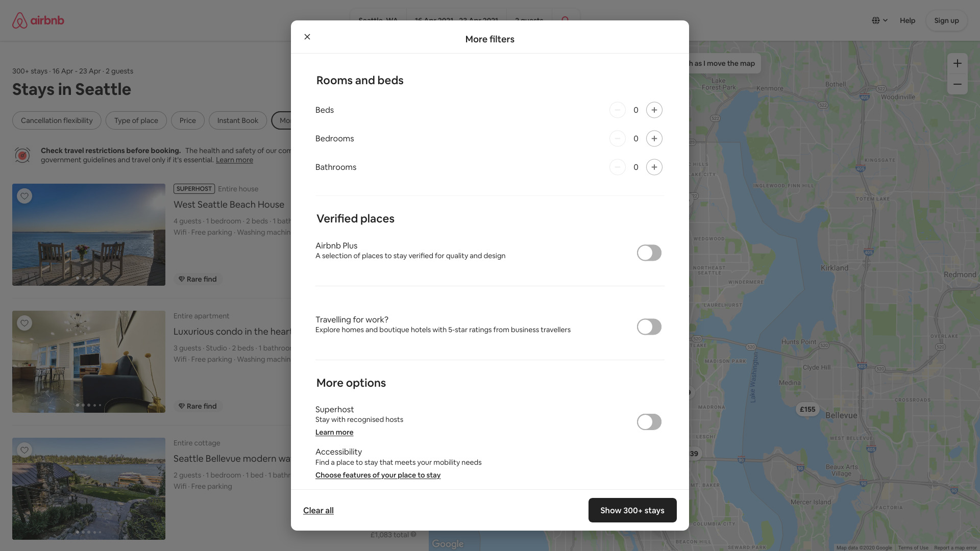Open Cancellation flexibility filter
This screenshot has height=551, width=980.
(57, 120)
